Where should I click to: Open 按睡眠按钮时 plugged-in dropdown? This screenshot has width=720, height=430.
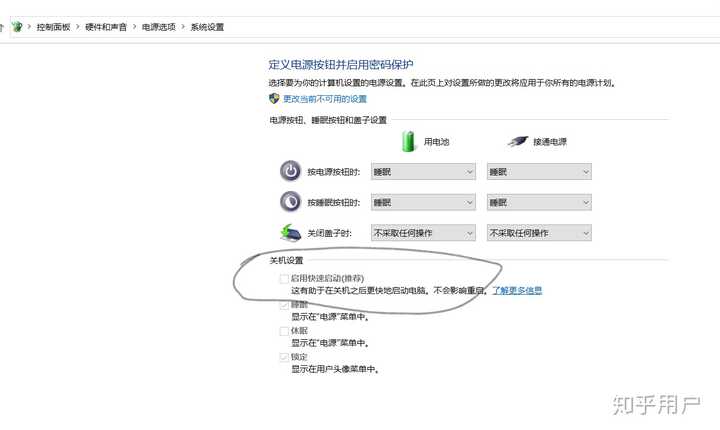pyautogui.click(x=539, y=203)
